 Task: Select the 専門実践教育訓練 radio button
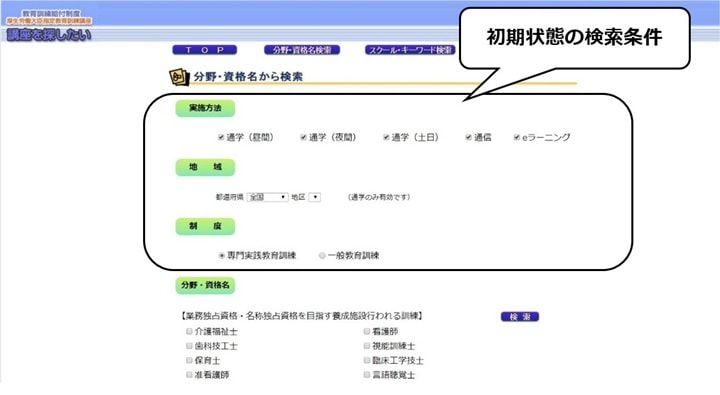(x=222, y=256)
